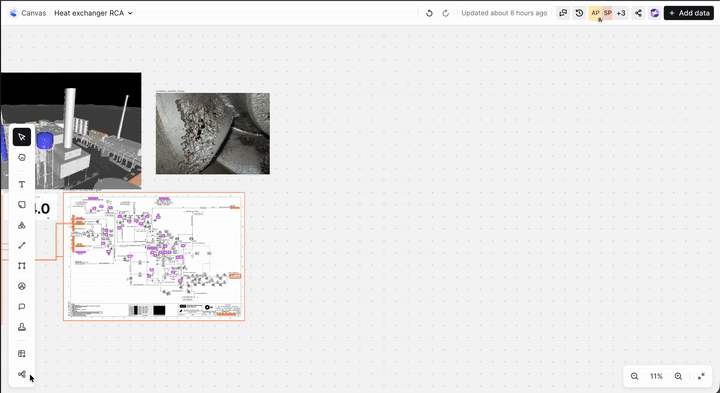Undo the last canvas action
Viewport: 720px width, 393px height.
(x=429, y=13)
